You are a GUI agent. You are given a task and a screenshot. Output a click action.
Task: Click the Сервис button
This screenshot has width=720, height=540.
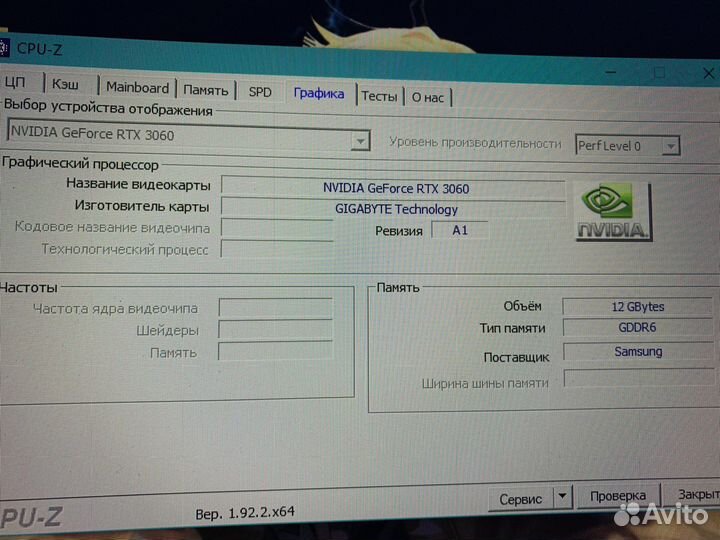pos(521,499)
